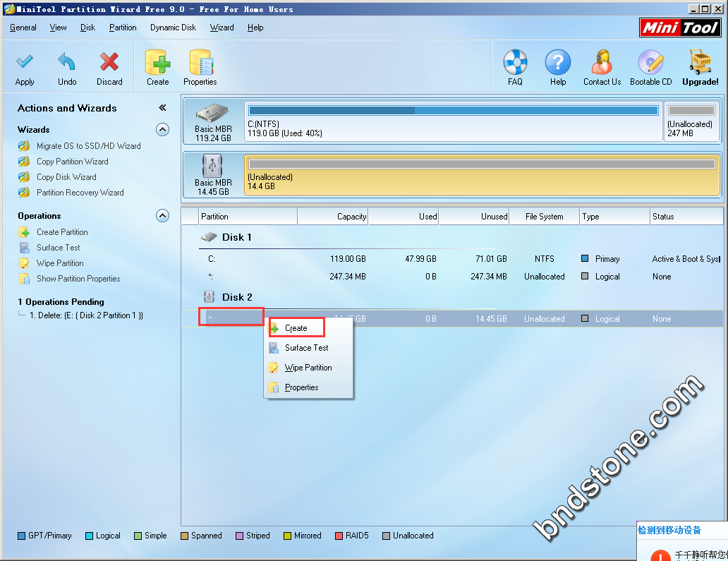728x561 pixels.
Task: Select the 247 MB unallocated block on Disk 1
Action: (691, 121)
